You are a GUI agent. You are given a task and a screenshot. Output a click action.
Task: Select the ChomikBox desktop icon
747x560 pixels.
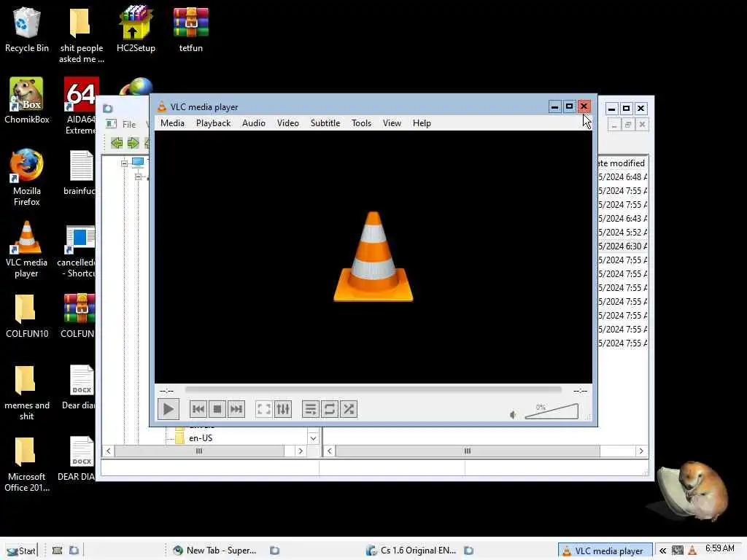tap(27, 101)
